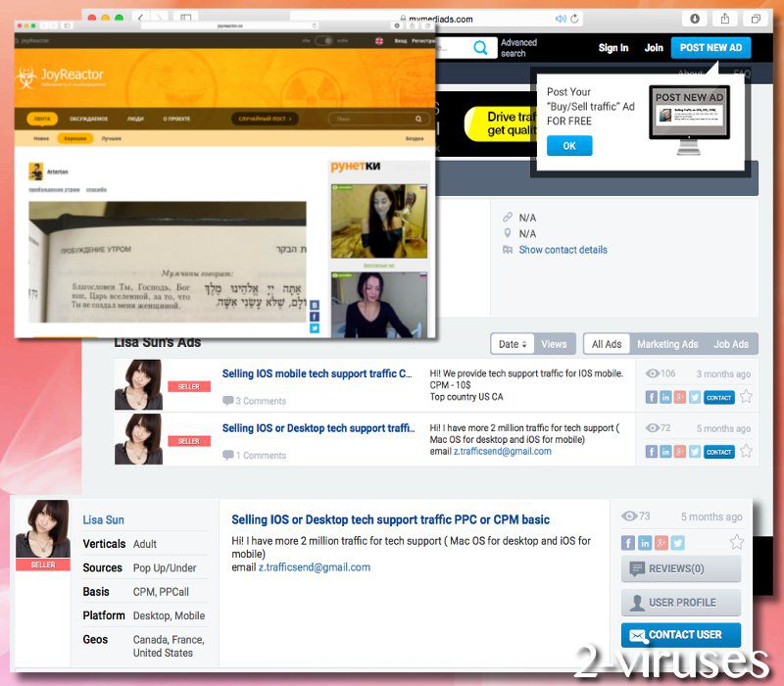Mute the tab audio speaker icon

[561, 19]
